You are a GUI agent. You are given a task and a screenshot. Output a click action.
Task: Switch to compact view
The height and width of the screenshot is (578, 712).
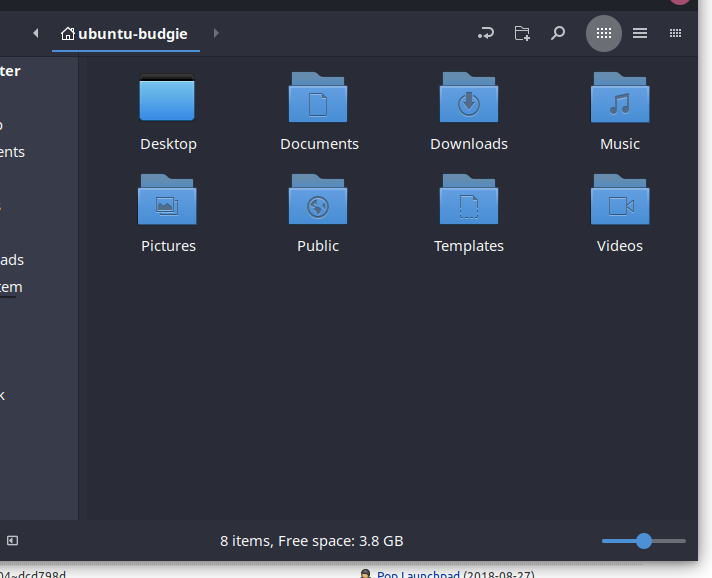[x=675, y=33]
